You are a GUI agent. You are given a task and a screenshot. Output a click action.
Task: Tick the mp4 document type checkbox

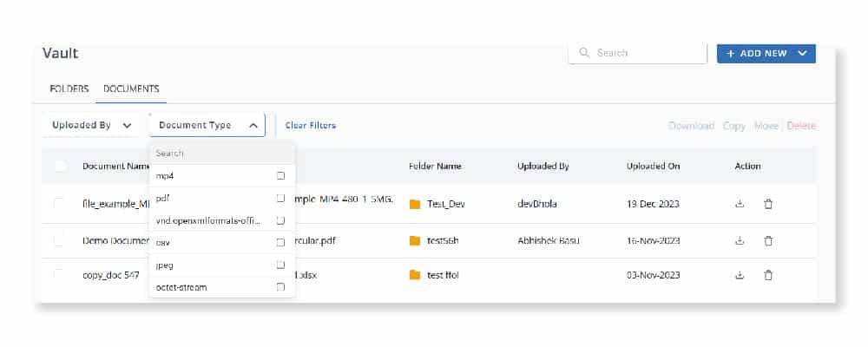(280, 176)
